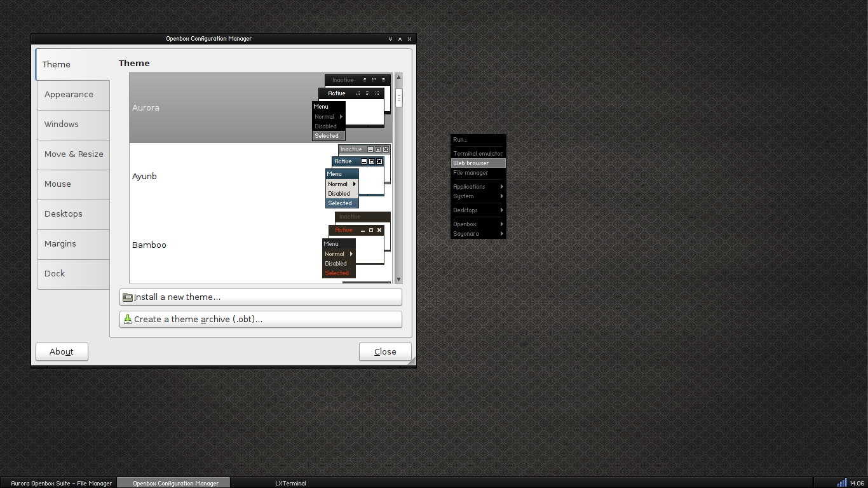
Task: Select the Aurora theme row
Action: pos(261,107)
